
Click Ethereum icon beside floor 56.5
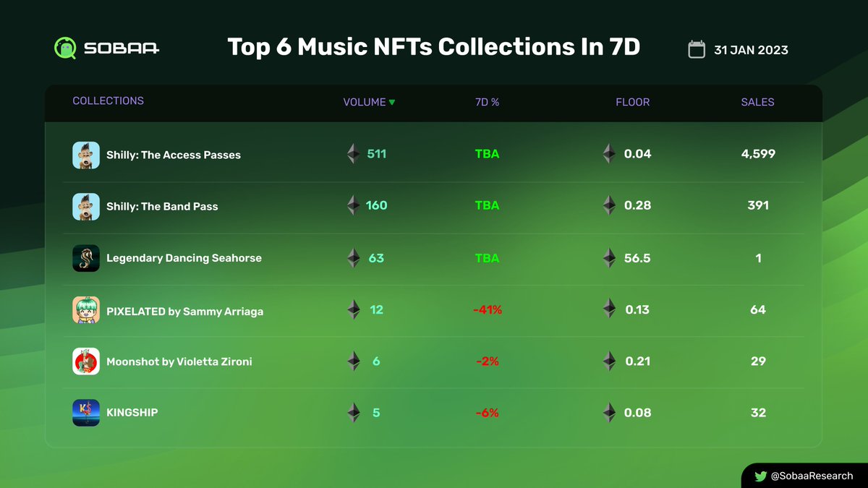pyautogui.click(x=609, y=258)
